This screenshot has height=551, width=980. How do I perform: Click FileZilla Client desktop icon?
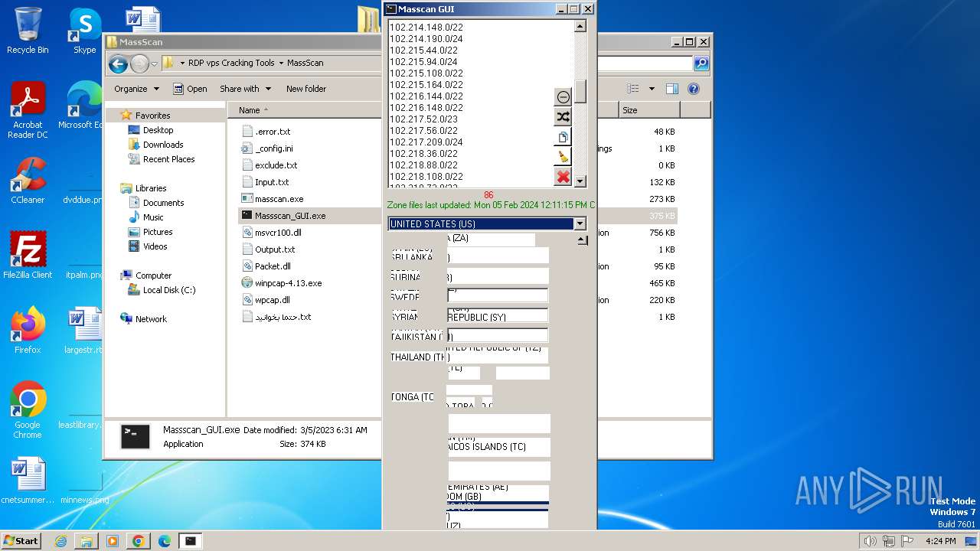point(28,256)
